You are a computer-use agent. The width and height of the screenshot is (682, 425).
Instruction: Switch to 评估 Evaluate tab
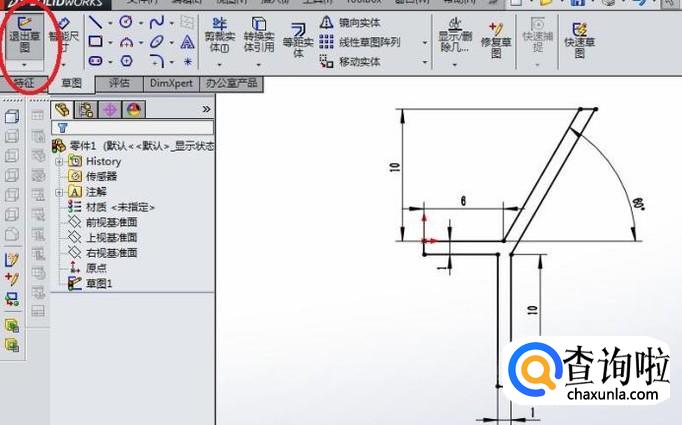[119, 83]
